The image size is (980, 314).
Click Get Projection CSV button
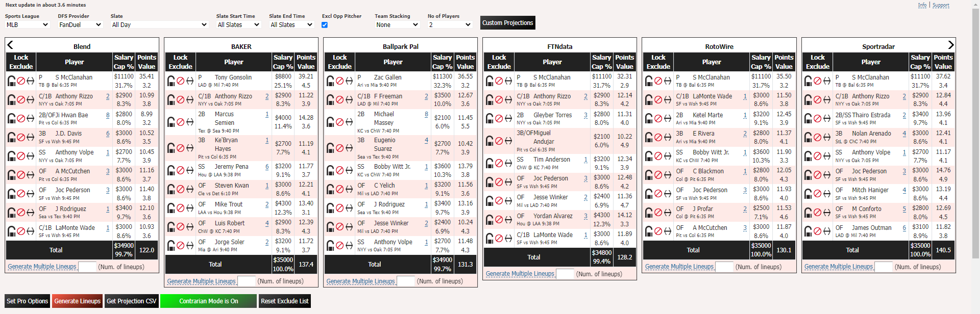click(132, 301)
